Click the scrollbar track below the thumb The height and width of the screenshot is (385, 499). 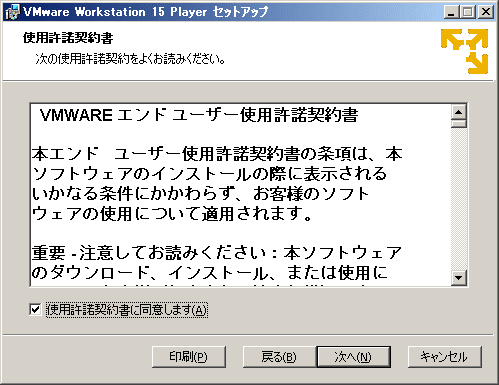(459, 199)
